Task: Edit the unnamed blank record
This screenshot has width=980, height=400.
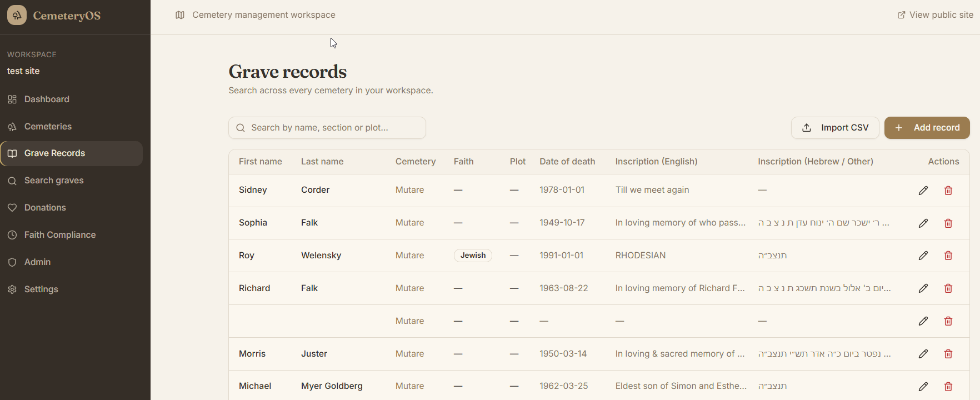Action: click(x=923, y=321)
